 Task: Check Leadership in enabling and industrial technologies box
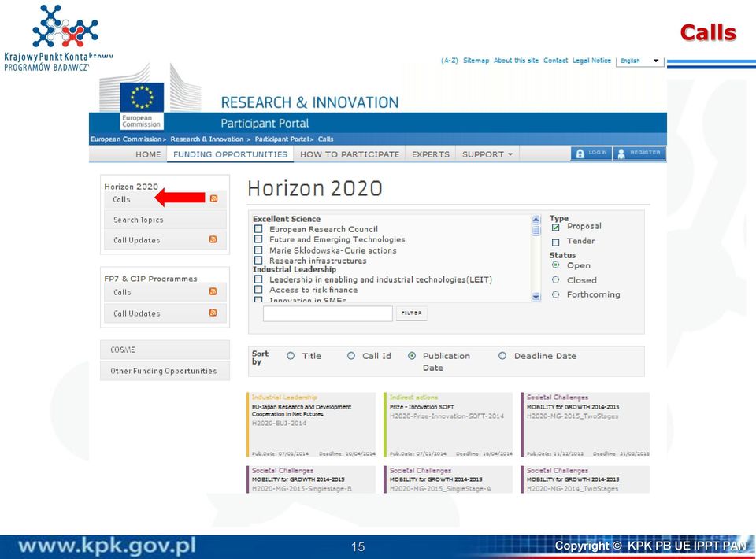point(258,279)
